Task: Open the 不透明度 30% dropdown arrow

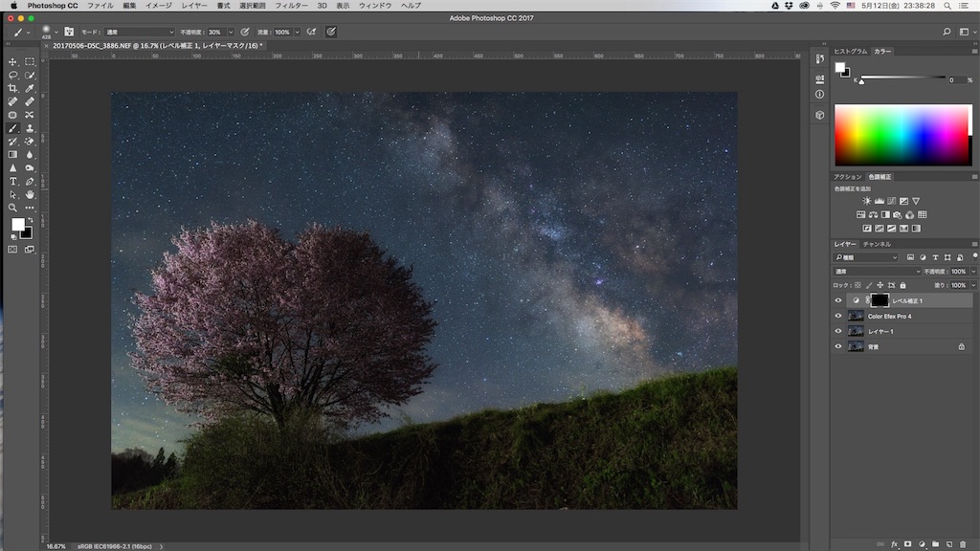Action: pyautogui.click(x=231, y=32)
